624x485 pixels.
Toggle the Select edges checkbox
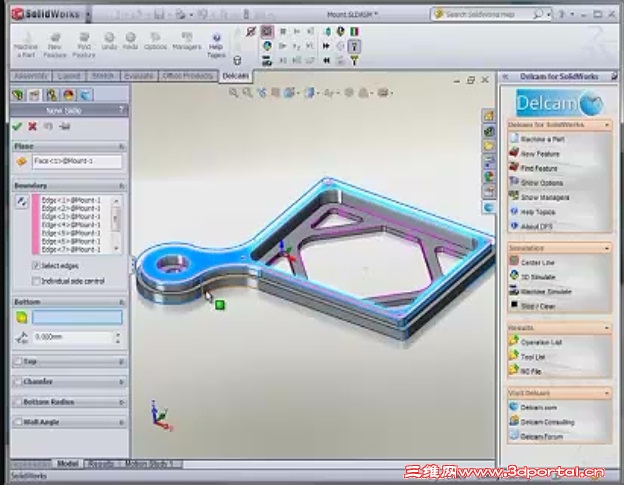pyautogui.click(x=36, y=265)
